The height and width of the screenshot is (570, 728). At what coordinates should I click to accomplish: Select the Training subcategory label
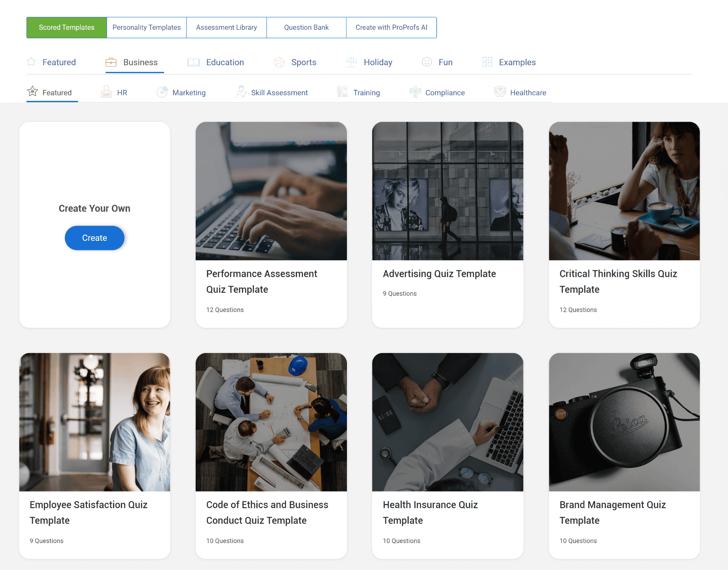click(x=366, y=93)
